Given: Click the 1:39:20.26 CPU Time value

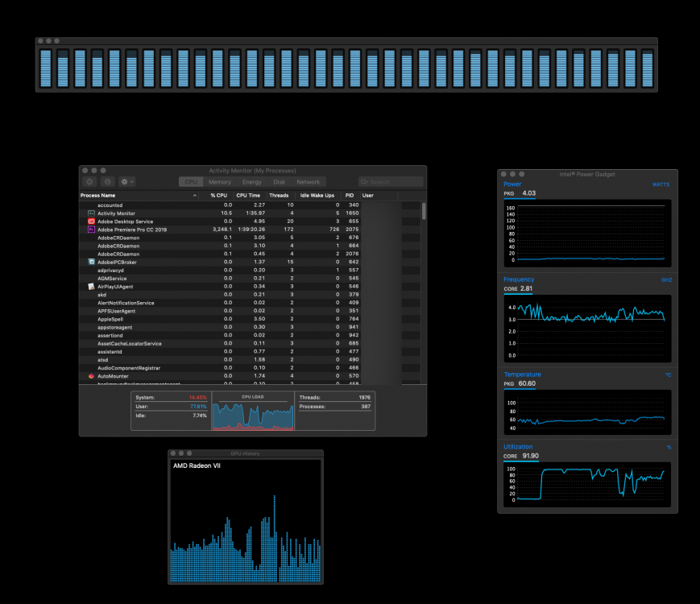Looking at the screenshot, I should point(251,230).
